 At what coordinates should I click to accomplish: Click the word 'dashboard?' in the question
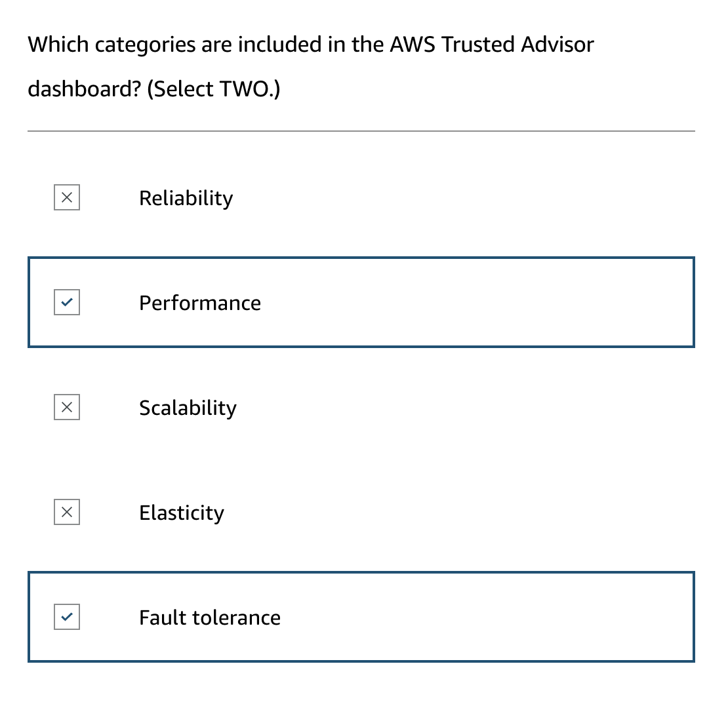point(83,88)
